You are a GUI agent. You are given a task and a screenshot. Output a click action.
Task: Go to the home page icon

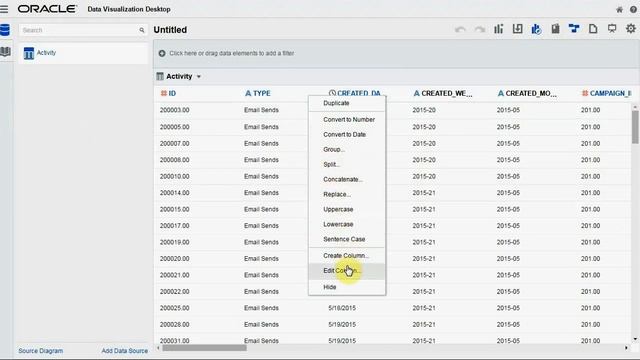click(x=619, y=9)
